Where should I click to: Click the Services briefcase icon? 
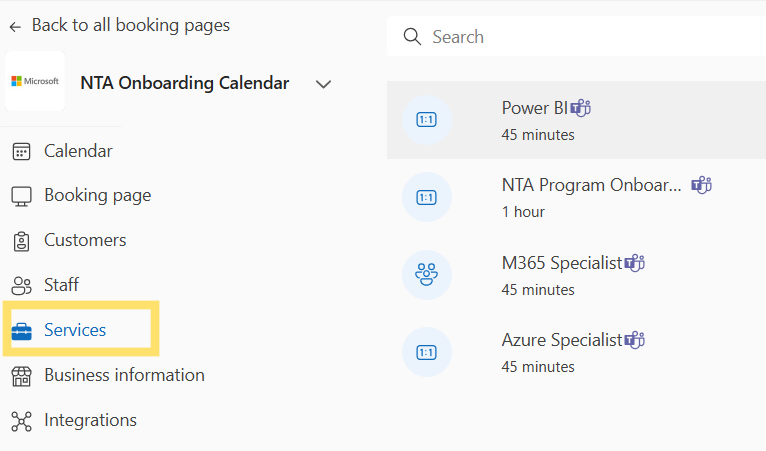pyautogui.click(x=21, y=331)
